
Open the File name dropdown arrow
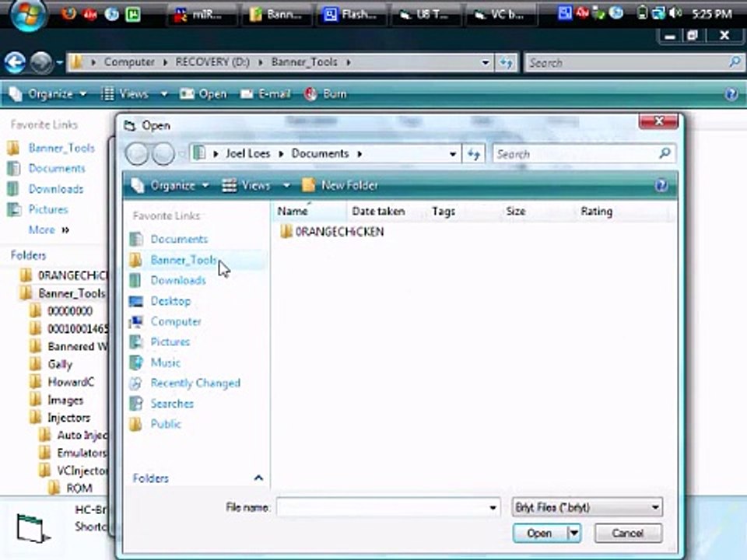pyautogui.click(x=493, y=508)
